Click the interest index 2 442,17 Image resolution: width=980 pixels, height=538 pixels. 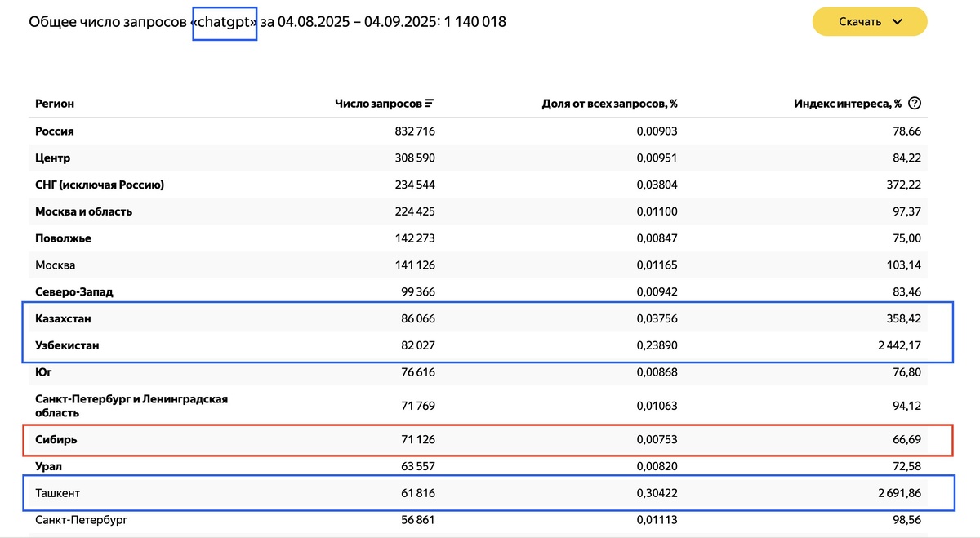click(x=898, y=345)
